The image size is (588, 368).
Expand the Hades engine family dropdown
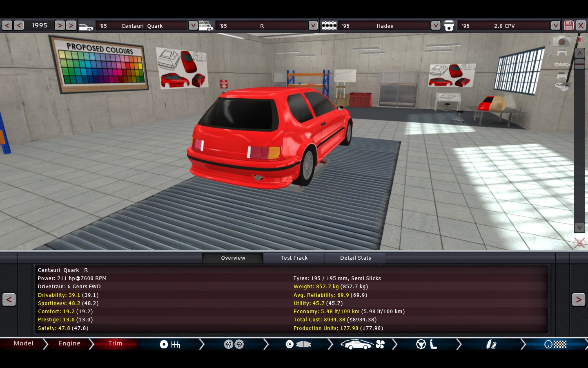click(436, 25)
